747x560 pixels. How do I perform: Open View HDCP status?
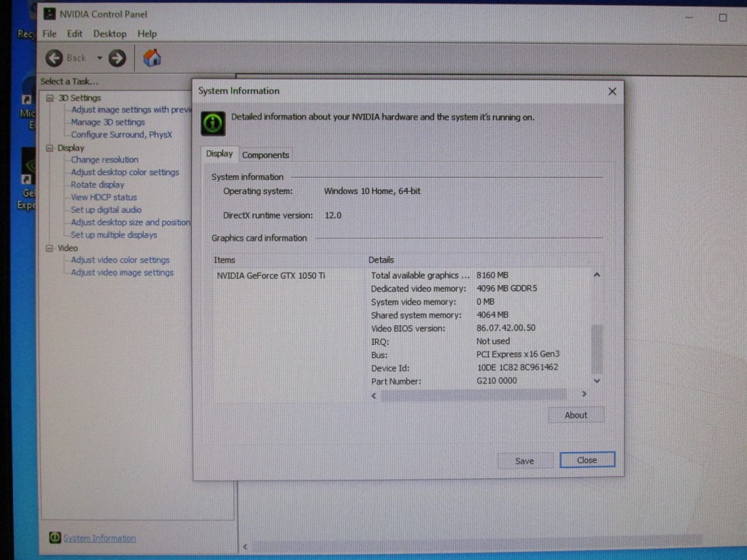tap(104, 197)
